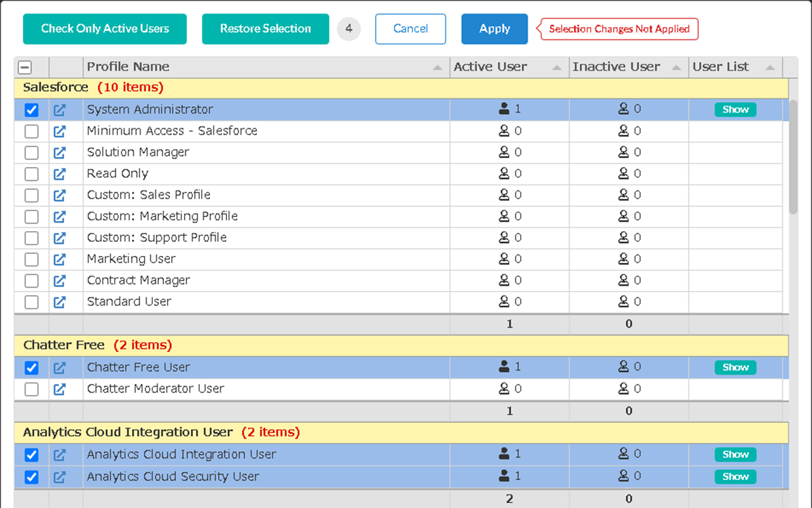This screenshot has width=812, height=508.
Task: Click Chatter Moderator User inactive user icon
Action: tap(624, 388)
